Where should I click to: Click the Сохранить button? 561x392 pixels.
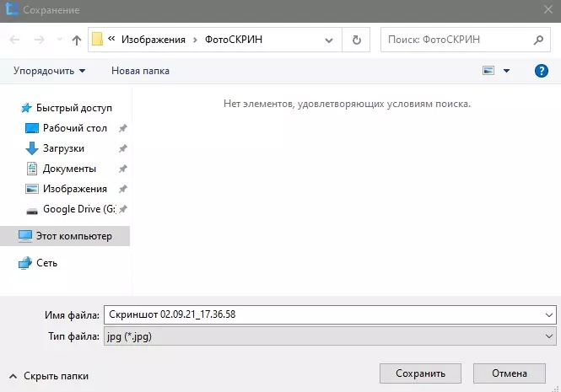[420, 373]
